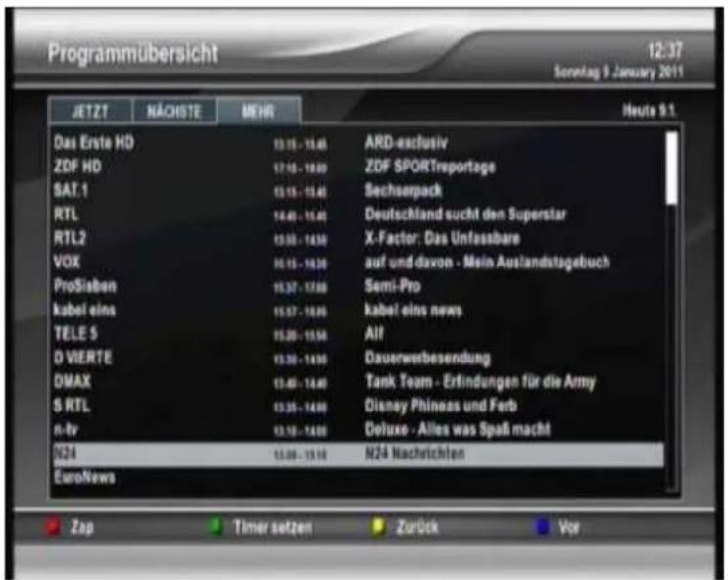Click X-Factor: Das Unfassbare programme
Viewport: 728px width, 580px height.
coord(443,239)
